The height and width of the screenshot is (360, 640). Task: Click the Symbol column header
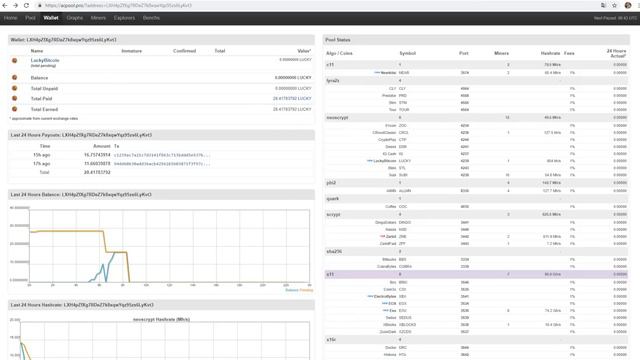[x=407, y=53]
